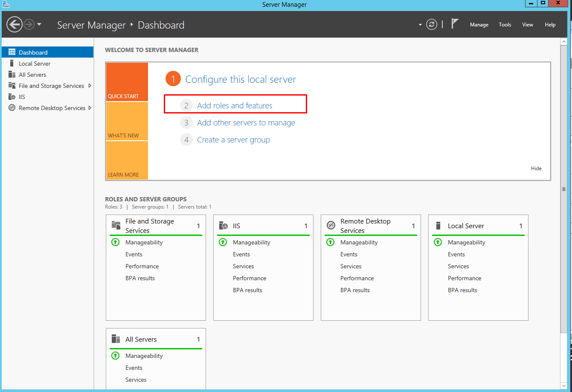Open Events in File and Storage tile

(134, 254)
